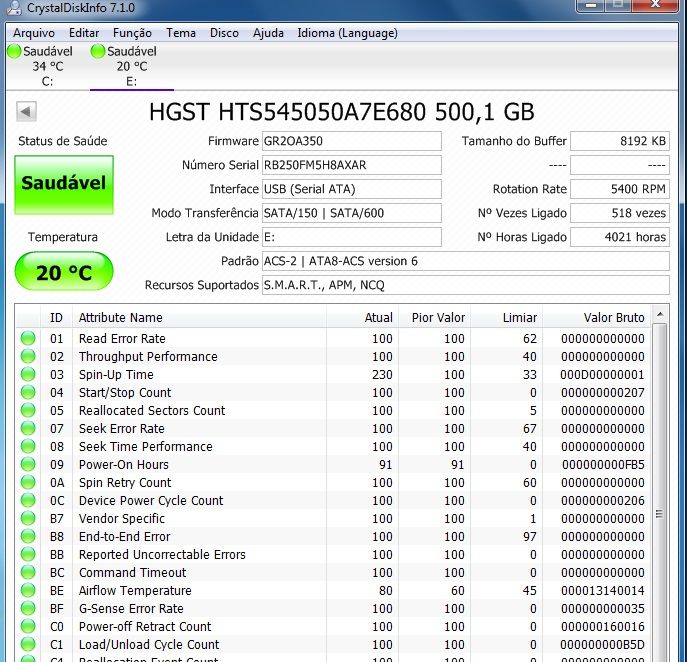Image resolution: width=687 pixels, height=662 pixels.
Task: Click the green status icon for Power-On Hours
Action: 28,464
